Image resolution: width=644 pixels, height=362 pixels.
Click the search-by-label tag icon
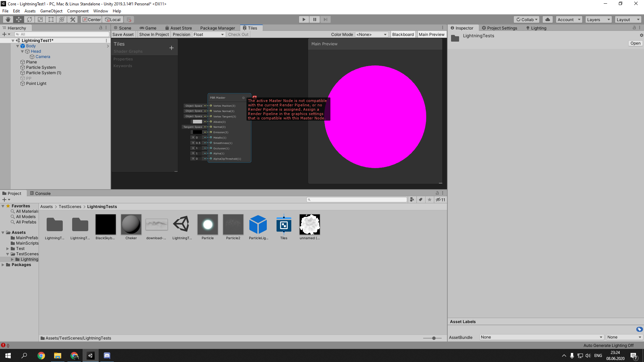pos(421,200)
